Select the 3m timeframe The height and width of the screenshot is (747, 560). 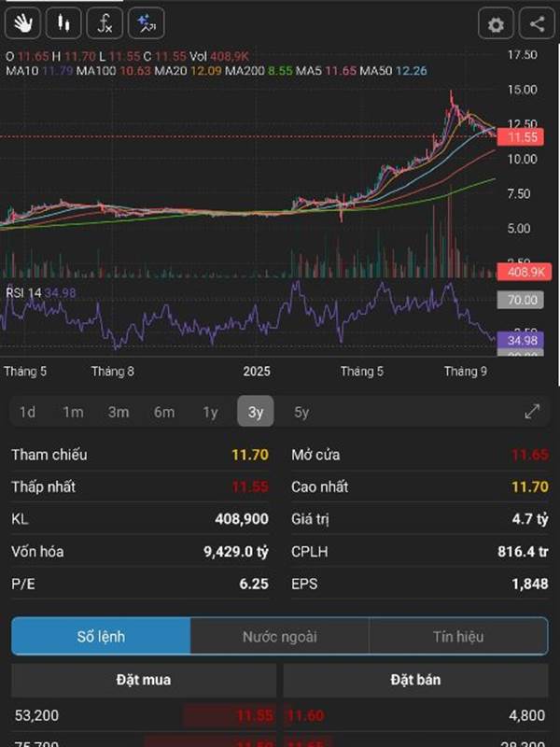(x=119, y=412)
